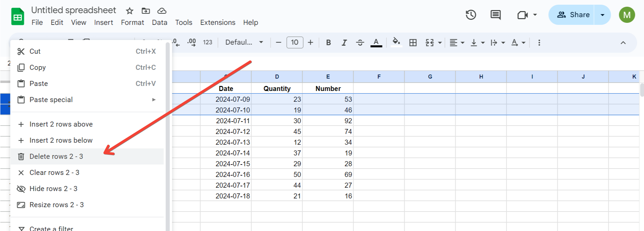Choose Insert 2 rows above
This screenshot has height=231, width=644.
[87, 124]
